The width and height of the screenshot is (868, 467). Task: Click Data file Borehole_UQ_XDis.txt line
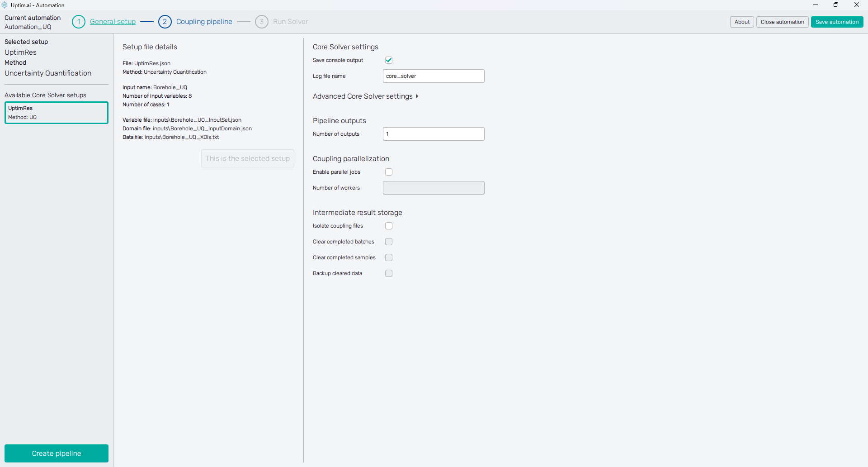(170, 137)
